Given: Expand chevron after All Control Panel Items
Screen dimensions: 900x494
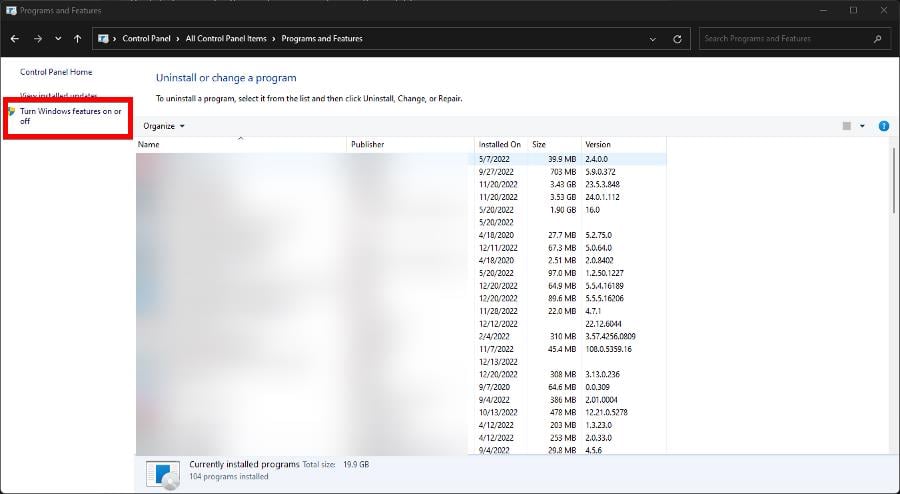Looking at the screenshot, I should pyautogui.click(x=274, y=38).
